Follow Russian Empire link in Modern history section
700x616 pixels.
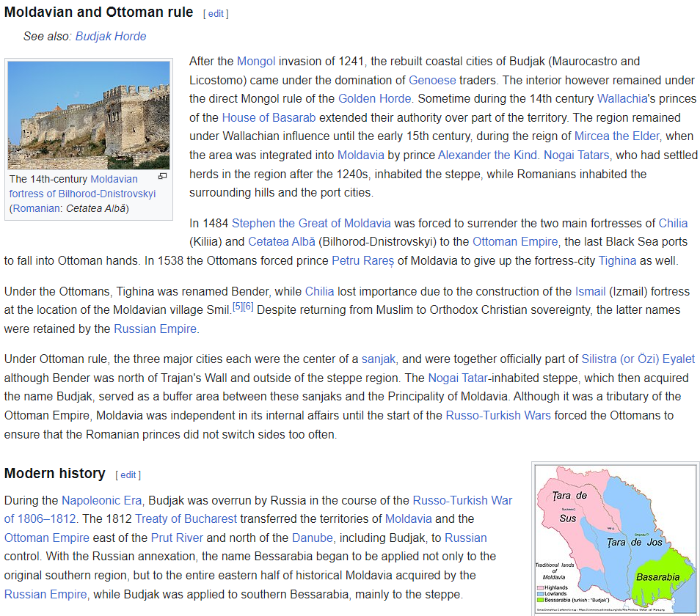point(45,595)
